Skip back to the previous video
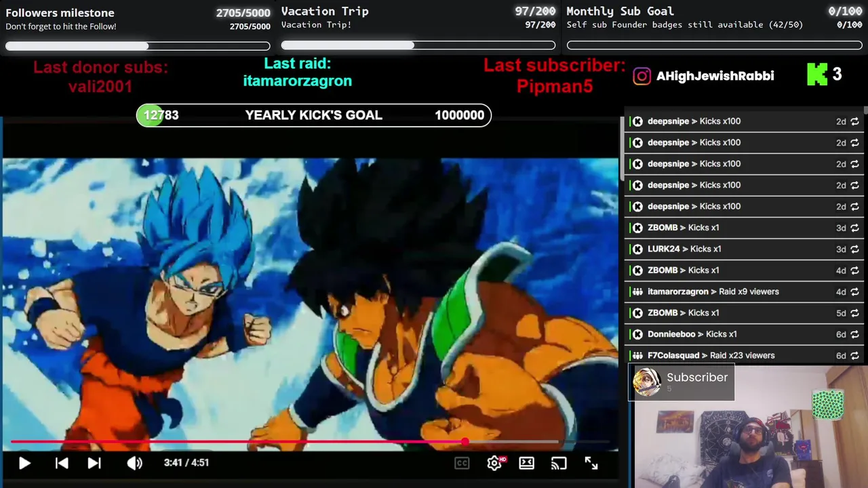The height and width of the screenshot is (488, 868). tap(62, 463)
